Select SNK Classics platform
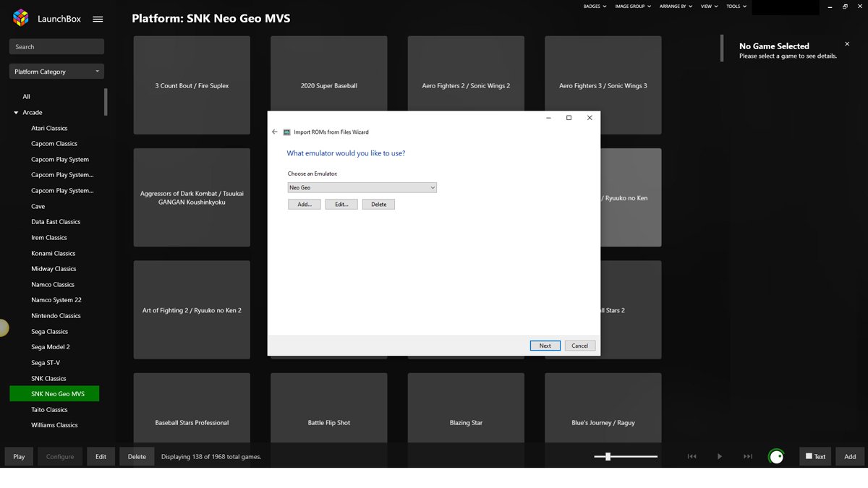 [48, 379]
